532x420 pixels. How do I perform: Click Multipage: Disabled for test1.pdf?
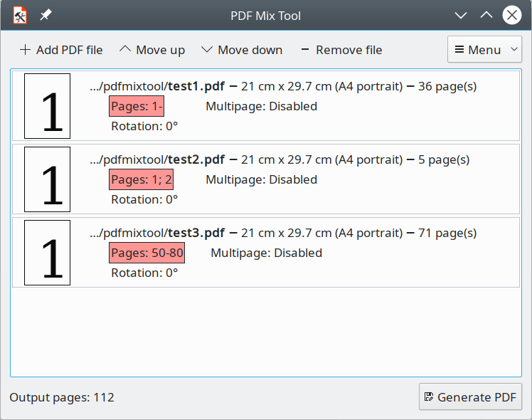click(x=261, y=106)
